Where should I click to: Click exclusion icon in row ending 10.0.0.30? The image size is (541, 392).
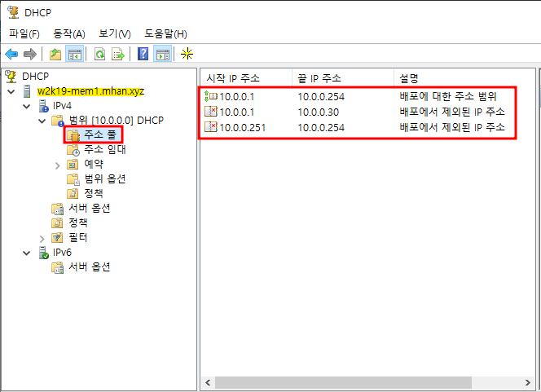(210, 112)
